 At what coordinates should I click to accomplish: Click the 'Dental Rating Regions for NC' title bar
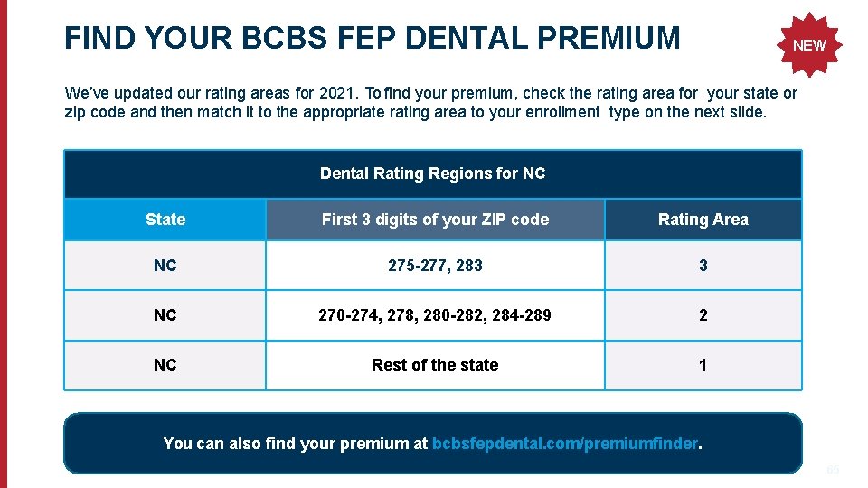coord(432,174)
